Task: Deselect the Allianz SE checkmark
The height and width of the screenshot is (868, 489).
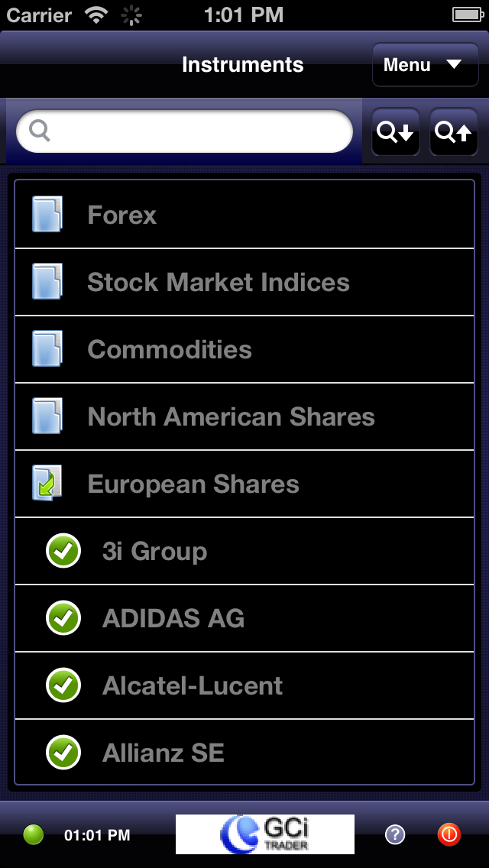Action: (x=63, y=753)
